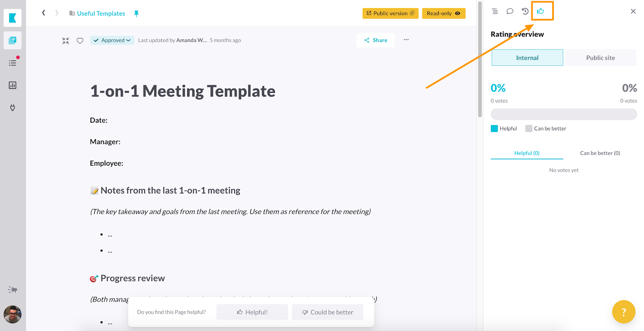The width and height of the screenshot is (644, 331).
Task: Open the version history icon
Action: coord(525,11)
